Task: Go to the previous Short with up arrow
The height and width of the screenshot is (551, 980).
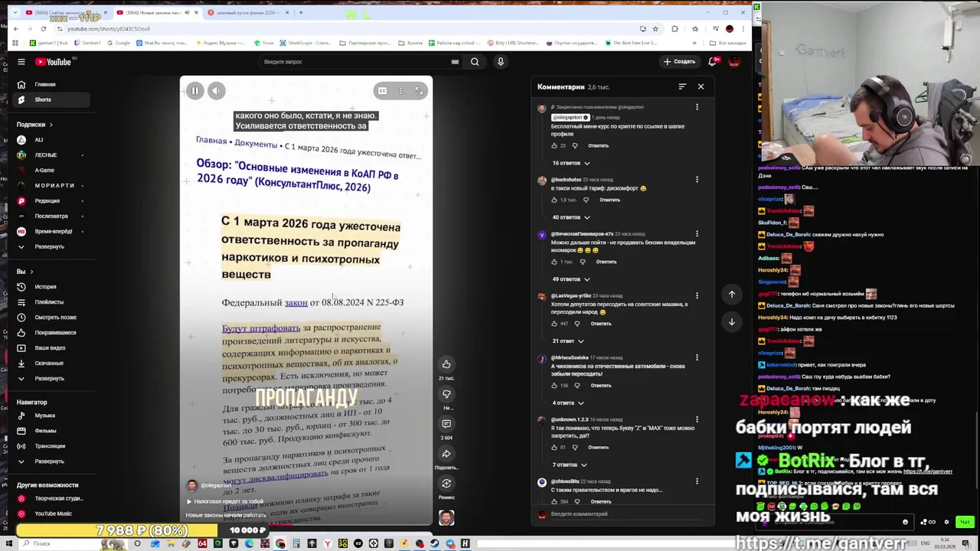Action: 732,295
